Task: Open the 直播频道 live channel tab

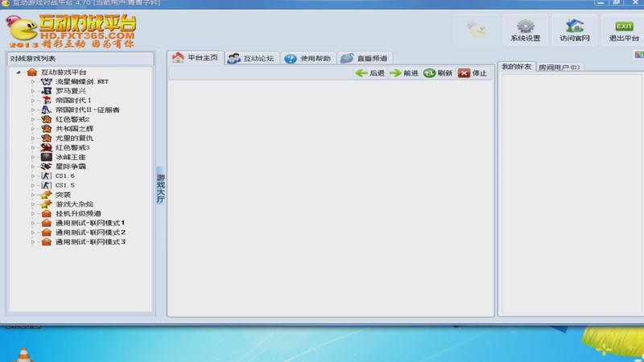Action: click(x=365, y=58)
